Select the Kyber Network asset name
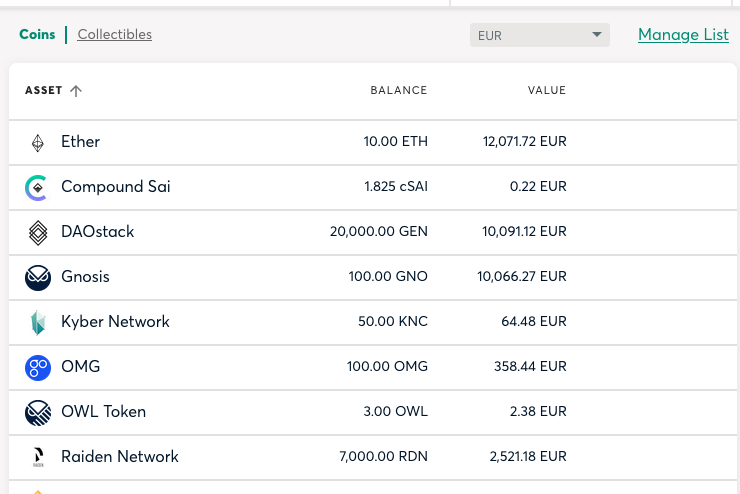 click(115, 322)
